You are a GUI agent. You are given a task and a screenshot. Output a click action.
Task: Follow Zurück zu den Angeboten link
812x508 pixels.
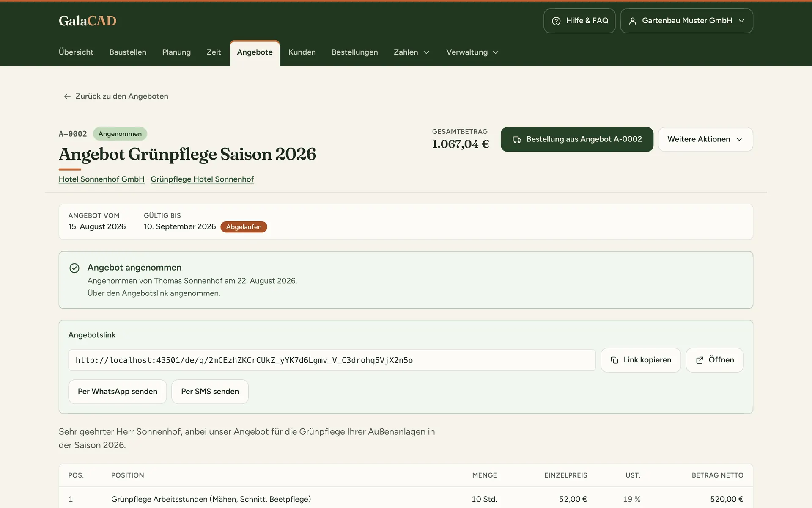pyautogui.click(x=116, y=97)
